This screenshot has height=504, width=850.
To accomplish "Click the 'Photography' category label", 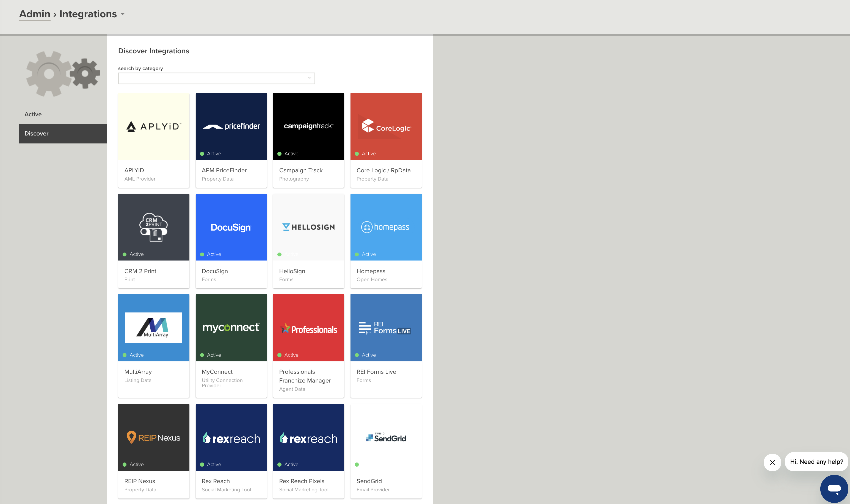I will (294, 179).
